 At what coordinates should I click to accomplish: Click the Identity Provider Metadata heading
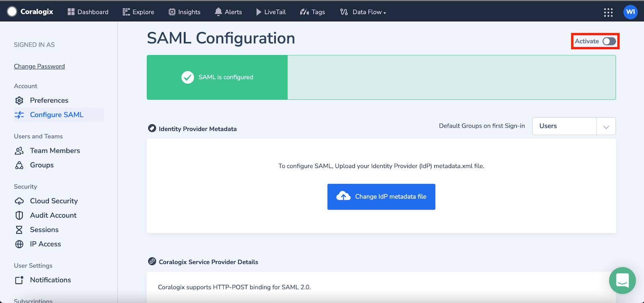198,129
